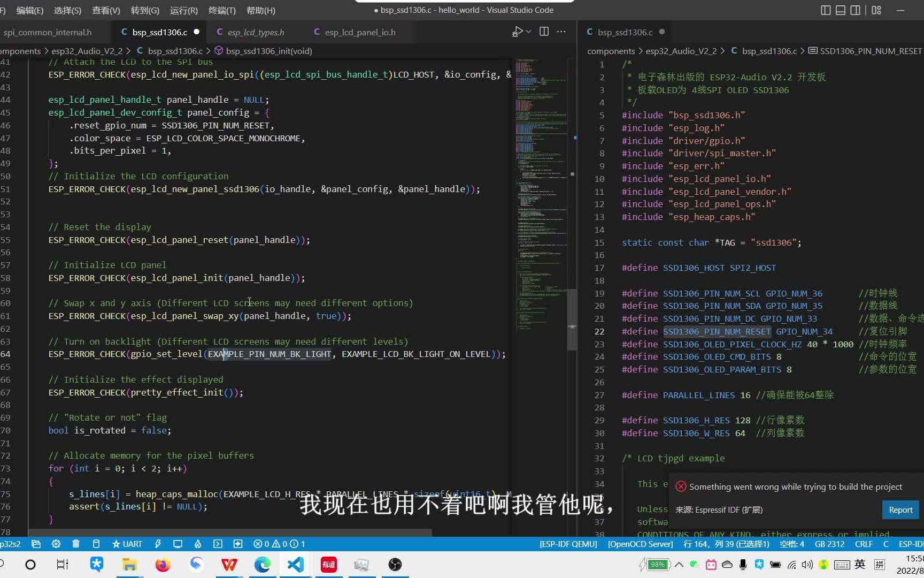Open the ESP-IDF SDK Configuration editor gear icon
Image resolution: width=924 pixels, height=578 pixels.
tap(56, 544)
